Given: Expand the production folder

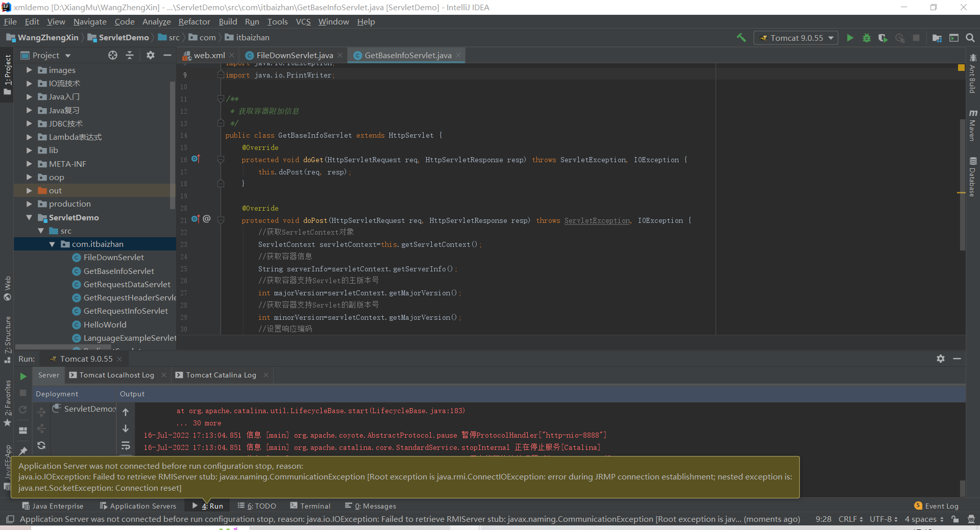Looking at the screenshot, I should (x=29, y=204).
